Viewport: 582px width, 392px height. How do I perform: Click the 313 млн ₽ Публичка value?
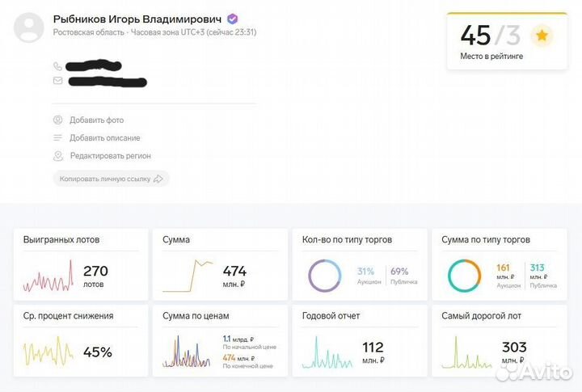[x=543, y=276]
